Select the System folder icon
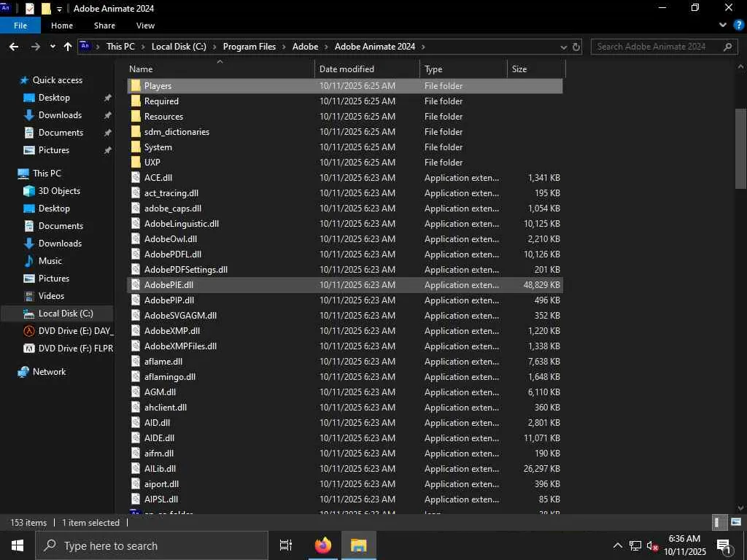Viewport: 747px width, 560px height. point(136,147)
